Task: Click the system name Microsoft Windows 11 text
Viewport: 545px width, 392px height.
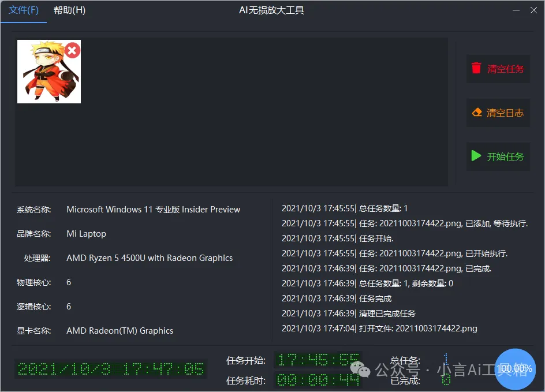Action: click(x=154, y=210)
